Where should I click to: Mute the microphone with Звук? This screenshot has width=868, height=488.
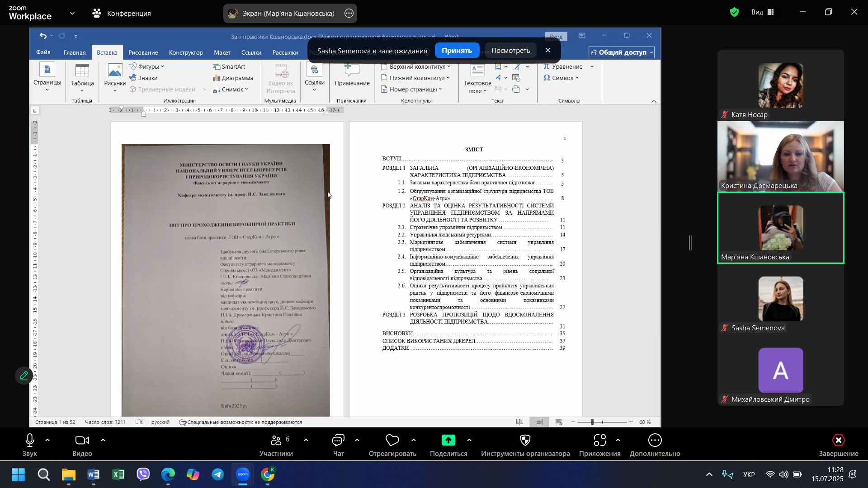tap(30, 441)
